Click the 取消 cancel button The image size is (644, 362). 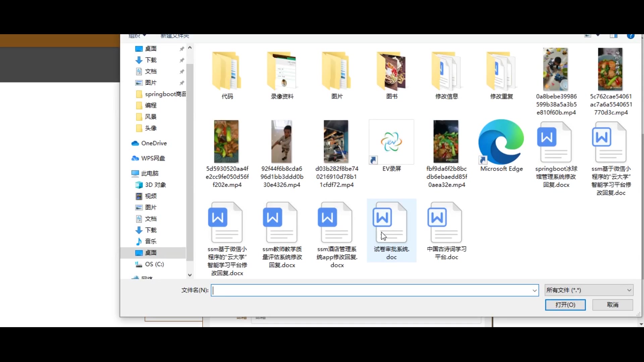click(612, 305)
